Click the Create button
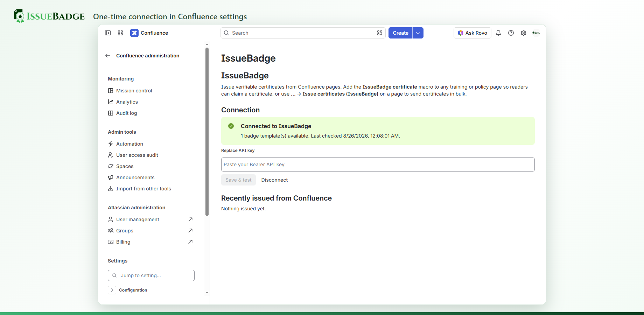 click(x=400, y=33)
